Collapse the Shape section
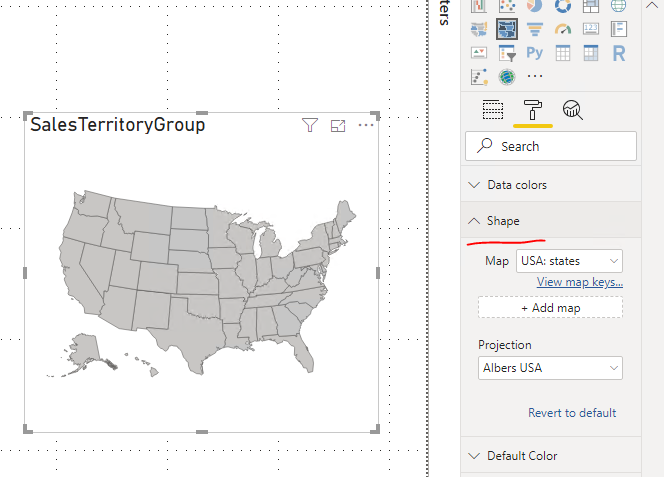This screenshot has height=477, width=664. 551,221
